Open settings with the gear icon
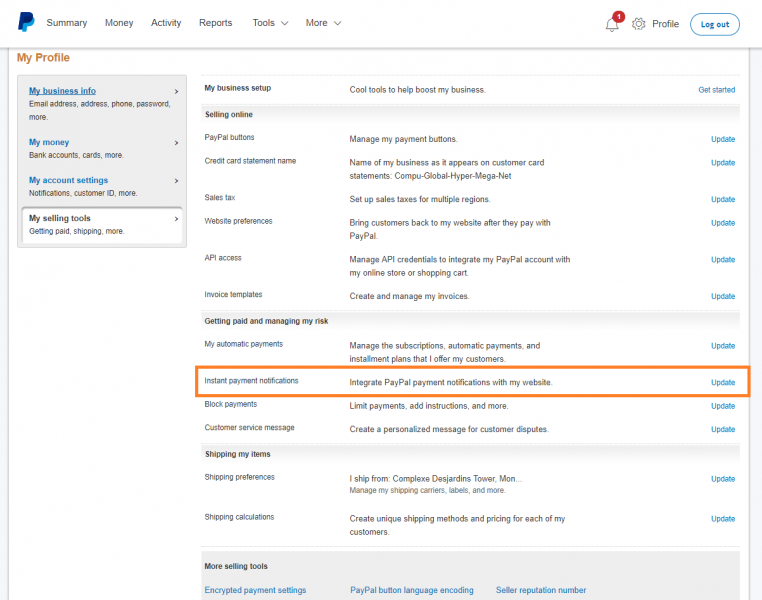Image resolution: width=762 pixels, height=600 pixels. tap(638, 24)
